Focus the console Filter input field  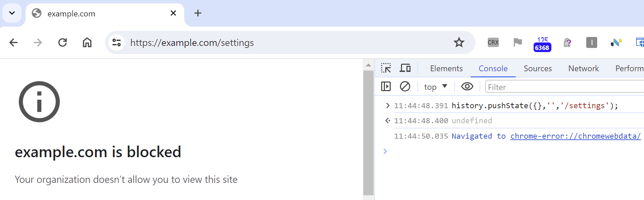tap(564, 87)
